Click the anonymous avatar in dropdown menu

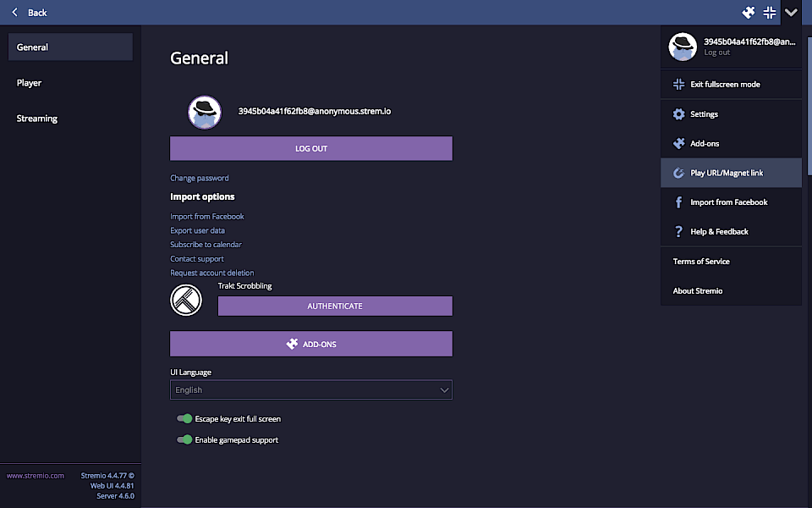[x=683, y=47]
